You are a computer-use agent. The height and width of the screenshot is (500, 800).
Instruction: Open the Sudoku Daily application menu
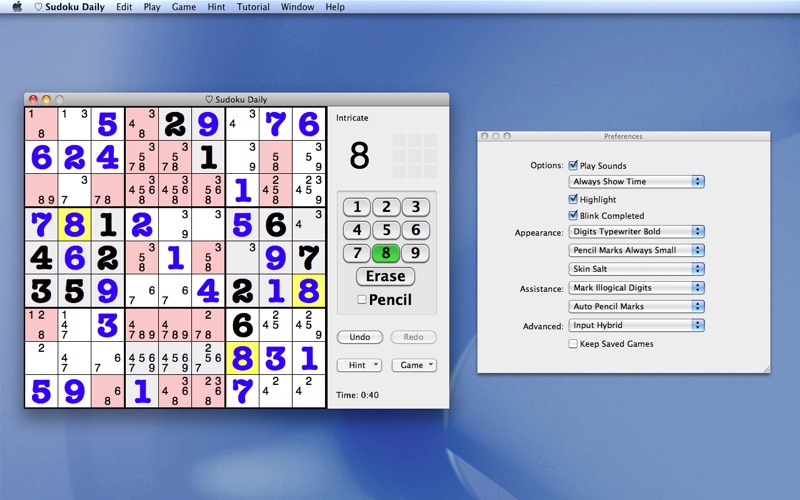click(69, 7)
